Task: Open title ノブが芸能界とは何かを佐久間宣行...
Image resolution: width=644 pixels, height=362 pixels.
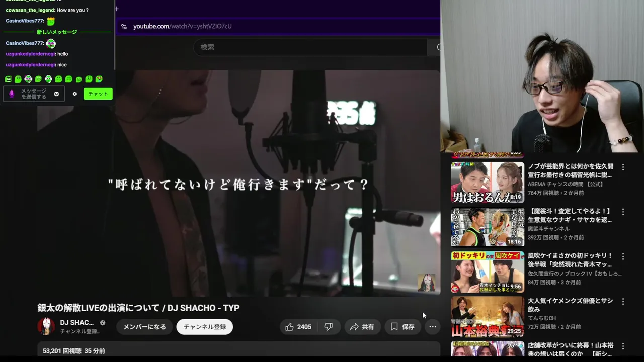Action: [x=571, y=170]
